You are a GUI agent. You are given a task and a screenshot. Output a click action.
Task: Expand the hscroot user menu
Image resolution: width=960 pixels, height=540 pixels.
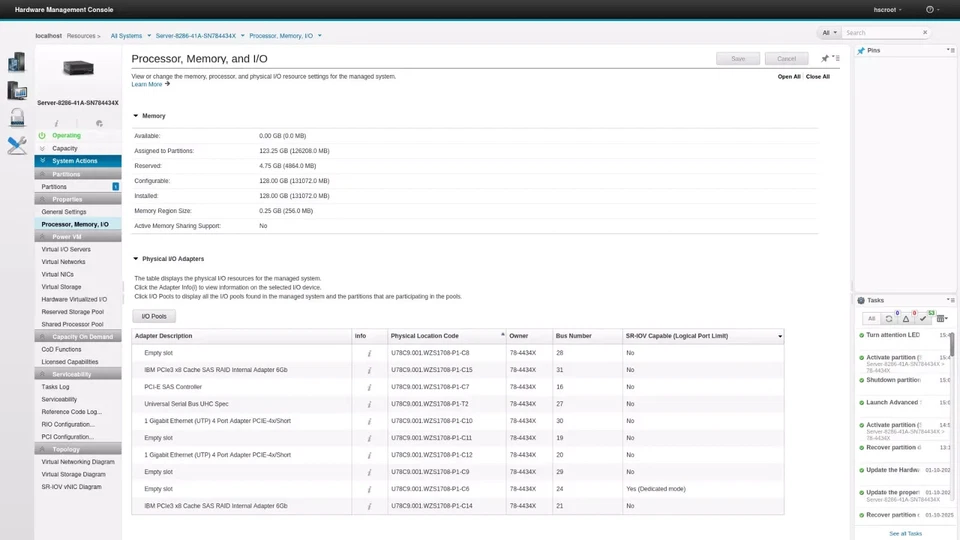887,9
